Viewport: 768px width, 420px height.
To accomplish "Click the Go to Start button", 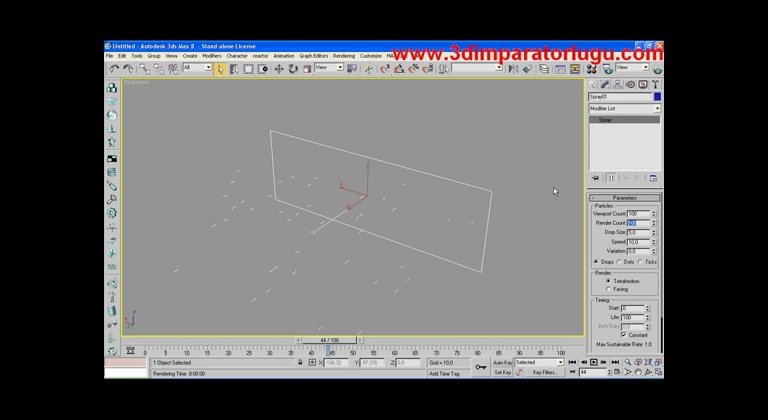I will 572,362.
